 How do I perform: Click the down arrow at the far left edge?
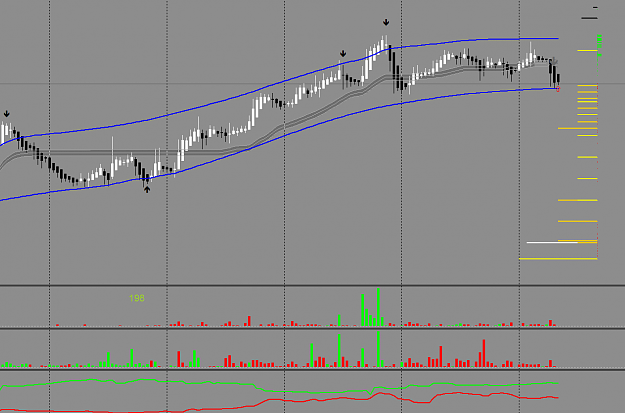[6, 114]
